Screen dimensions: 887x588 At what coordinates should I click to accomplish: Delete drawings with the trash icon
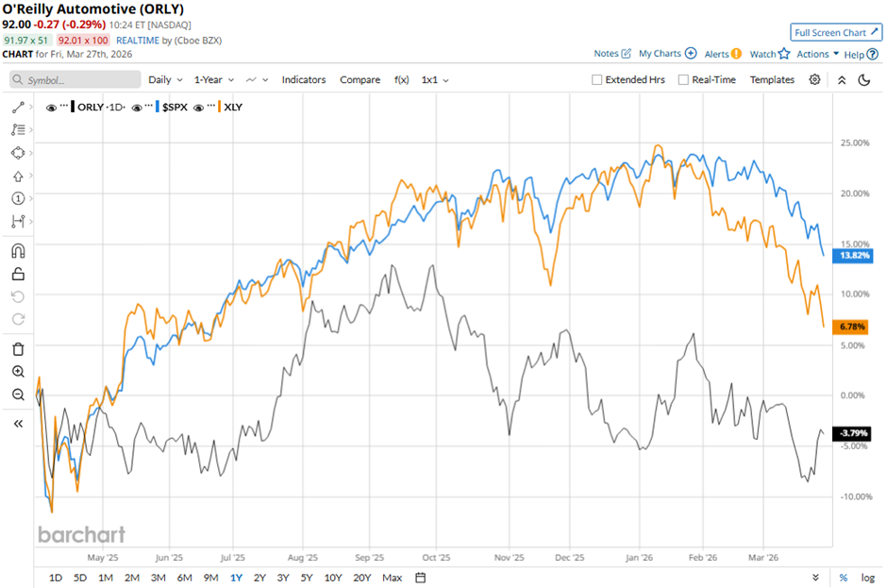(18, 349)
